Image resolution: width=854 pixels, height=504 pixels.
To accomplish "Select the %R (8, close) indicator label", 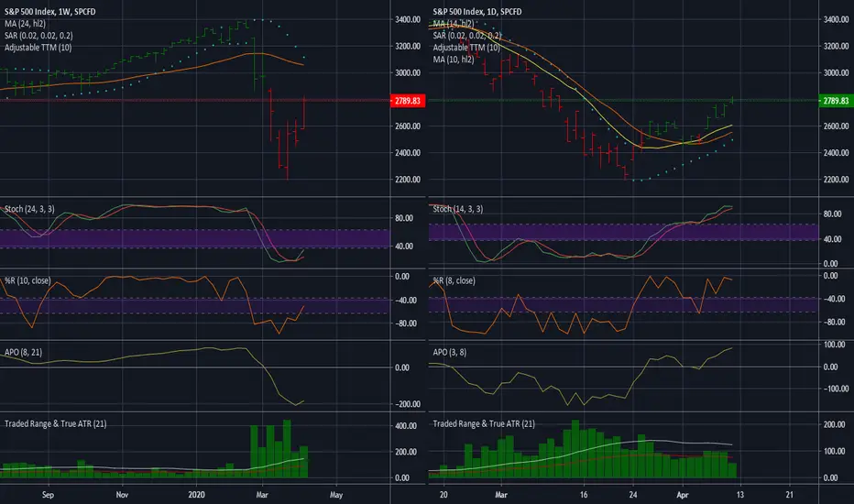I will pyautogui.click(x=454, y=280).
